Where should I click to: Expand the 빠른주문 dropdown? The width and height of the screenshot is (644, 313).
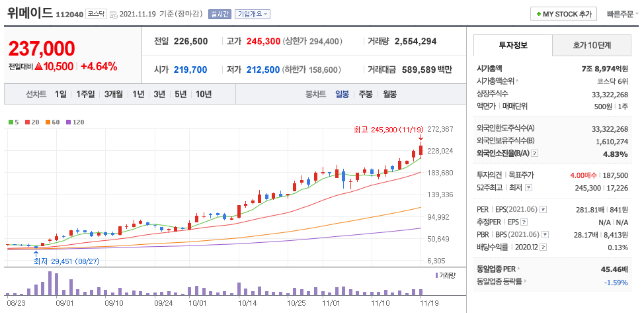pyautogui.click(x=623, y=14)
